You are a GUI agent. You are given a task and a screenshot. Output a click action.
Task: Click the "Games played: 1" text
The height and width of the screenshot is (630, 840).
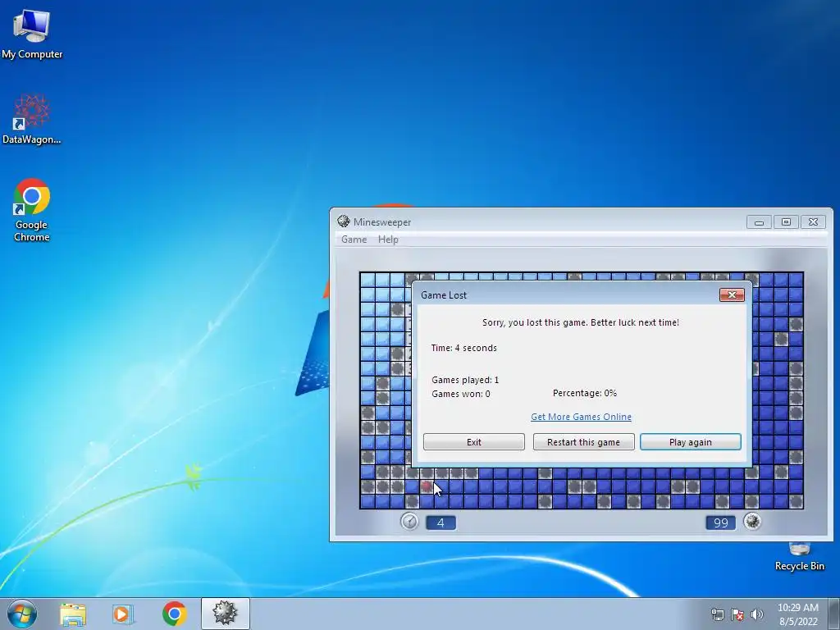[x=465, y=380]
